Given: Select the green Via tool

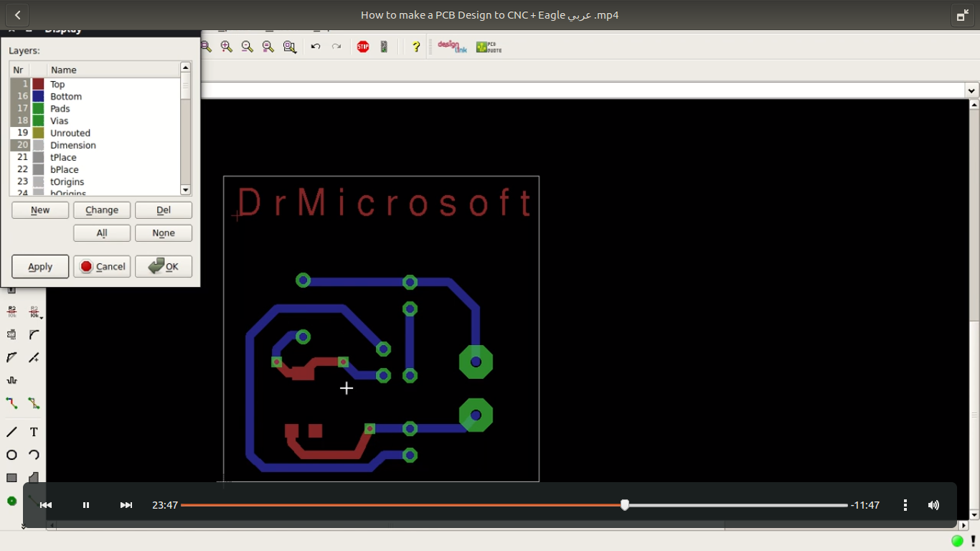Looking at the screenshot, I should click(12, 501).
